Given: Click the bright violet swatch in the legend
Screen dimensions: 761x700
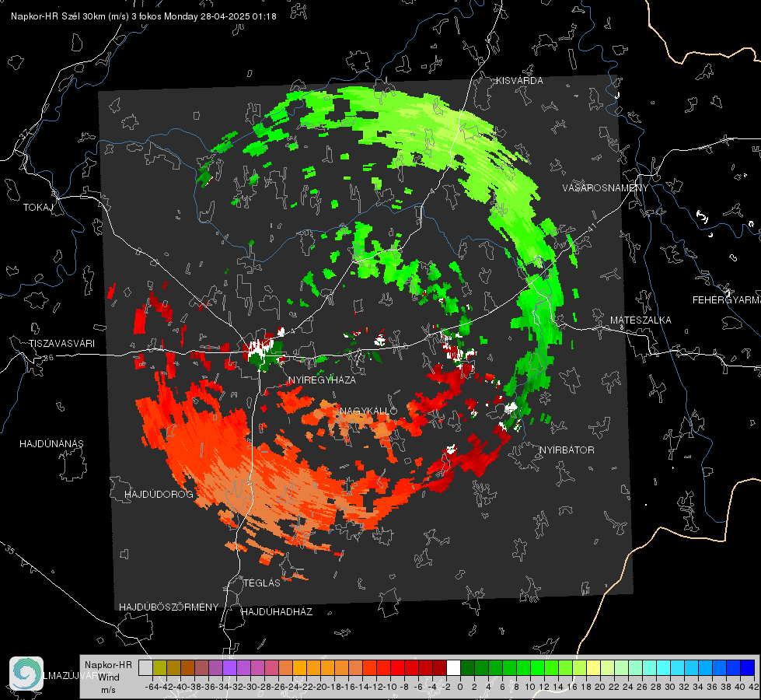Looking at the screenshot, I should 229,667.
